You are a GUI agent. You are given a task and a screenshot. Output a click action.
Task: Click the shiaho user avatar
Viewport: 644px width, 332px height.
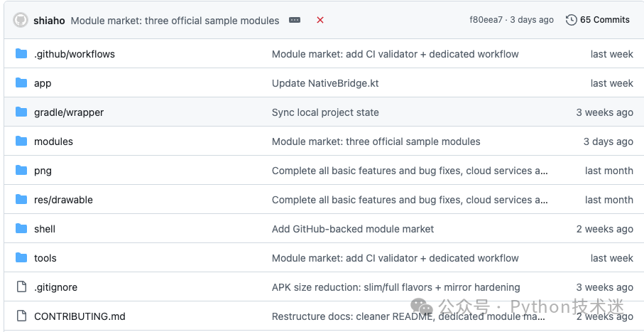[x=21, y=20]
